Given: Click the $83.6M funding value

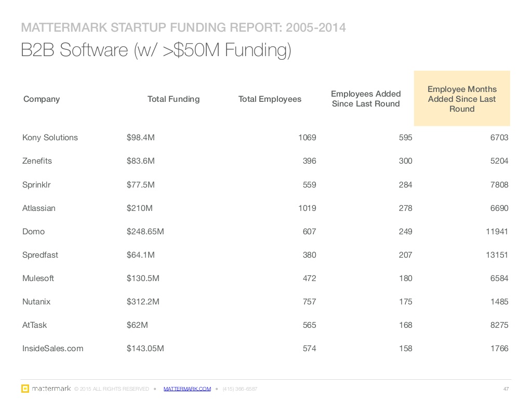Looking at the screenshot, I should tap(140, 161).
